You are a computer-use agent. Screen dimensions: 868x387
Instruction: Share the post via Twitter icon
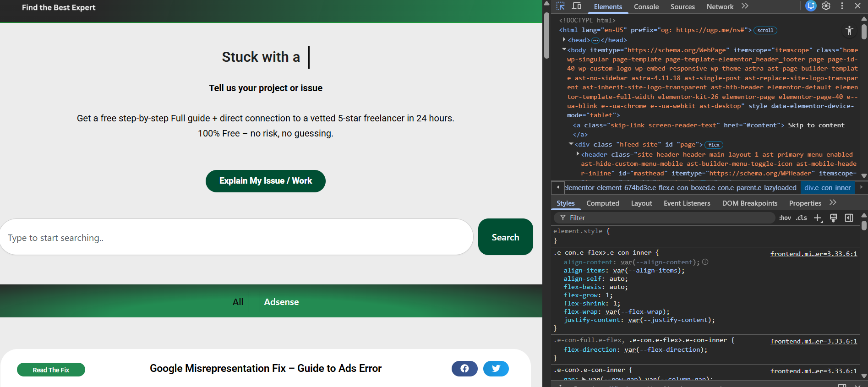(496, 369)
